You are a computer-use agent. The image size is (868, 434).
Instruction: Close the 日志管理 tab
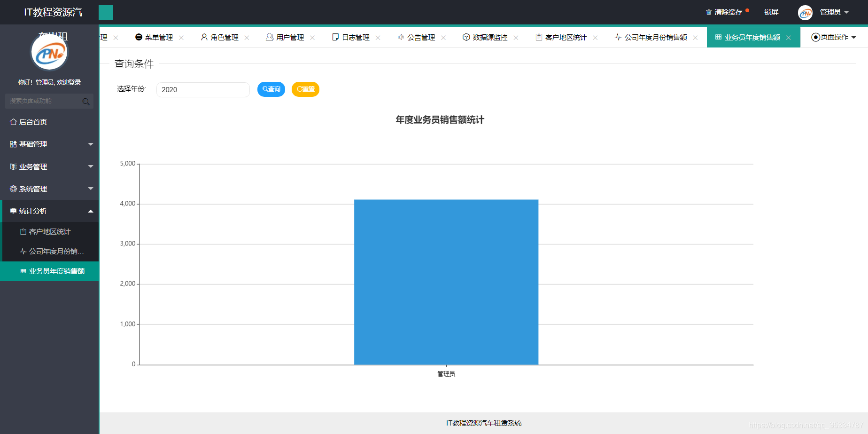point(378,38)
